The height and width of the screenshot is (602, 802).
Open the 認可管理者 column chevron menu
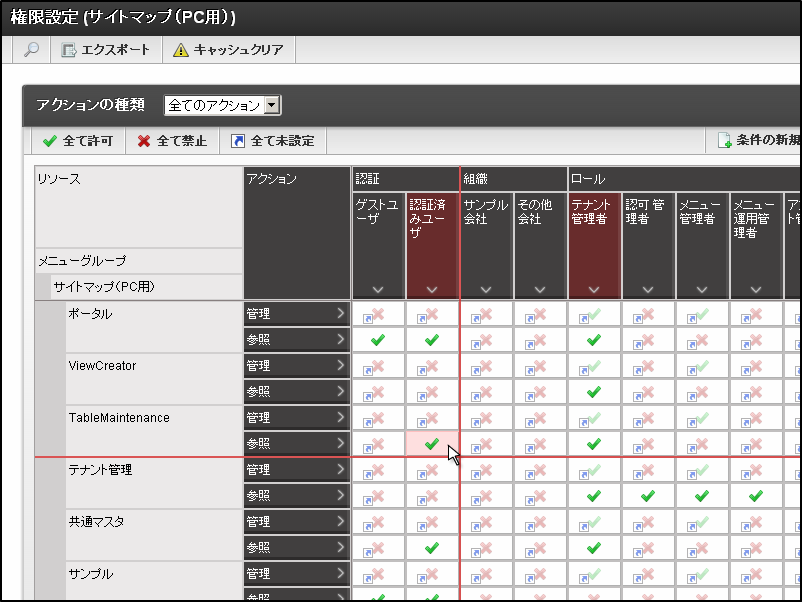coord(648,289)
